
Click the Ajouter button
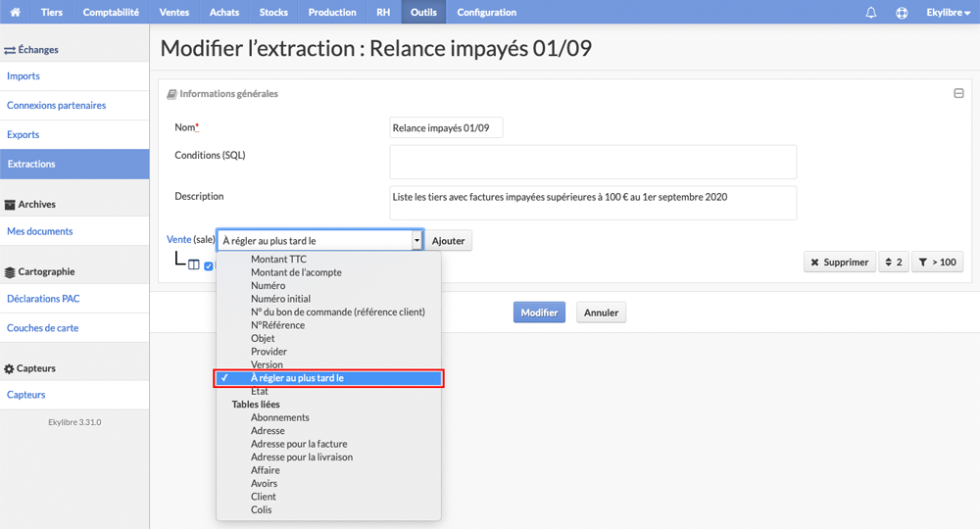(448, 240)
